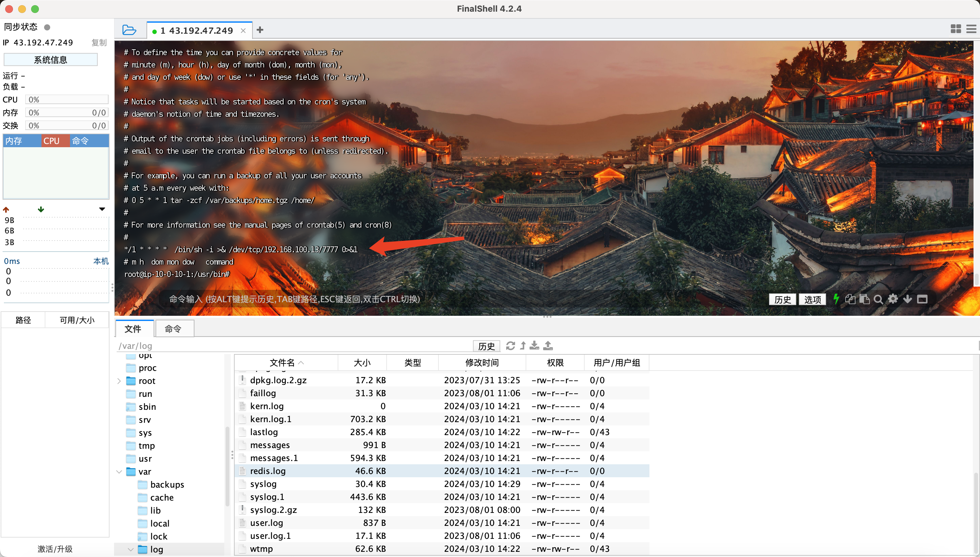This screenshot has height=557, width=980.
Task: Click the 内存 usage progress bar
Action: [67, 113]
